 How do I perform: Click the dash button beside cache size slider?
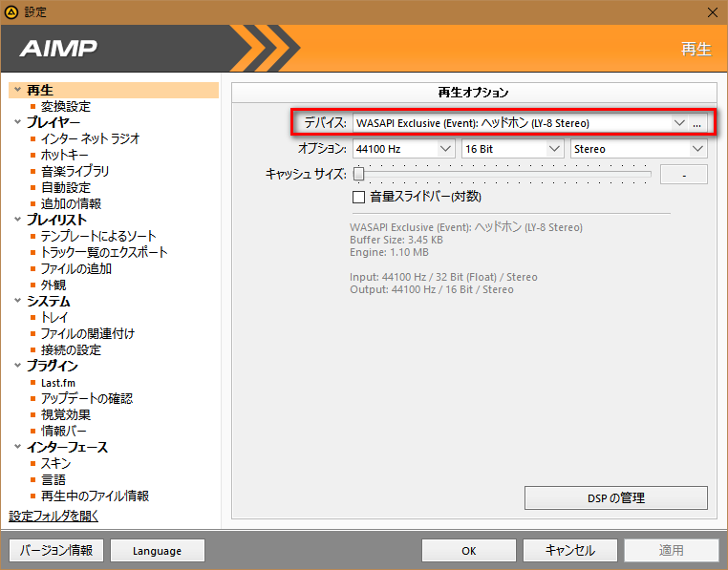point(683,174)
